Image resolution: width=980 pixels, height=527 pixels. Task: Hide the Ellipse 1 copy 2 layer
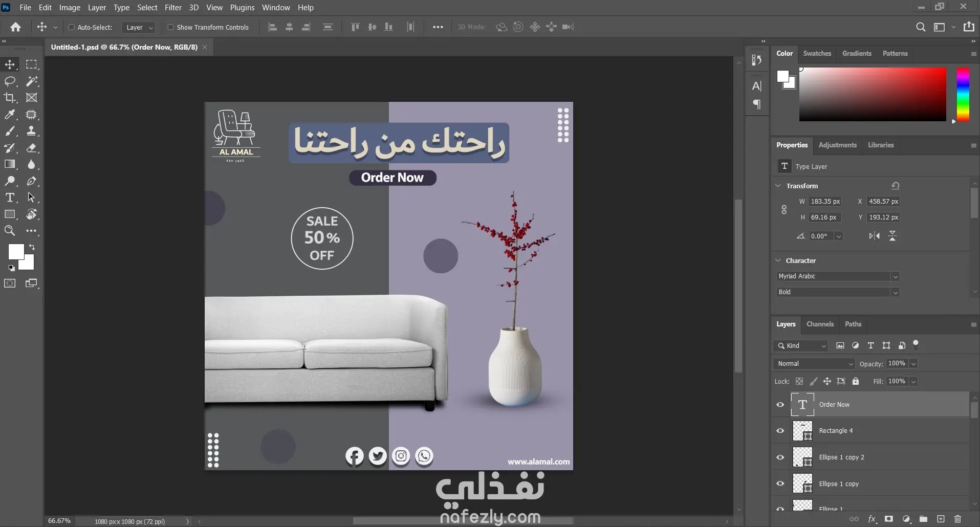780,457
